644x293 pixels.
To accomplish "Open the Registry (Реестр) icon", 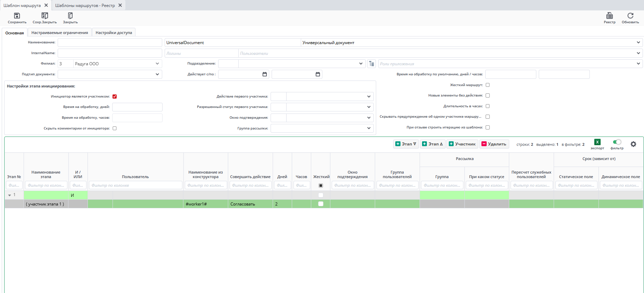I will (609, 16).
